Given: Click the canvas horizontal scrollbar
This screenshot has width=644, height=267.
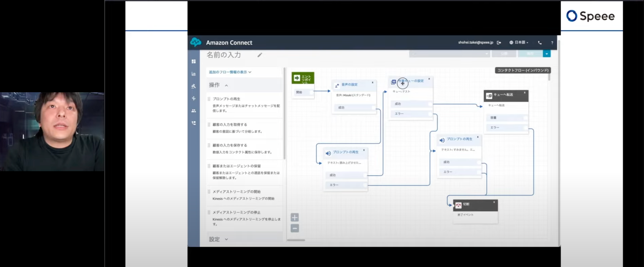Looking at the screenshot, I should tap(296, 240).
